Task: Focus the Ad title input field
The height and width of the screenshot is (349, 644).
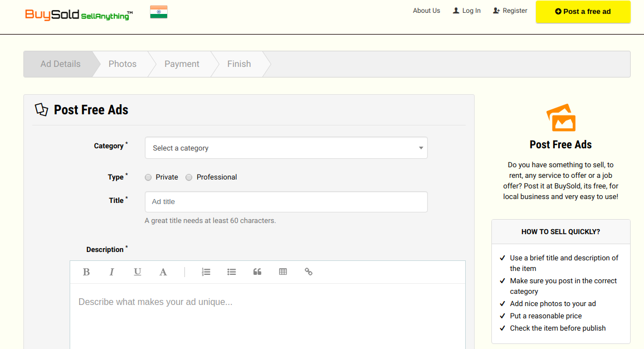Action: (x=286, y=202)
